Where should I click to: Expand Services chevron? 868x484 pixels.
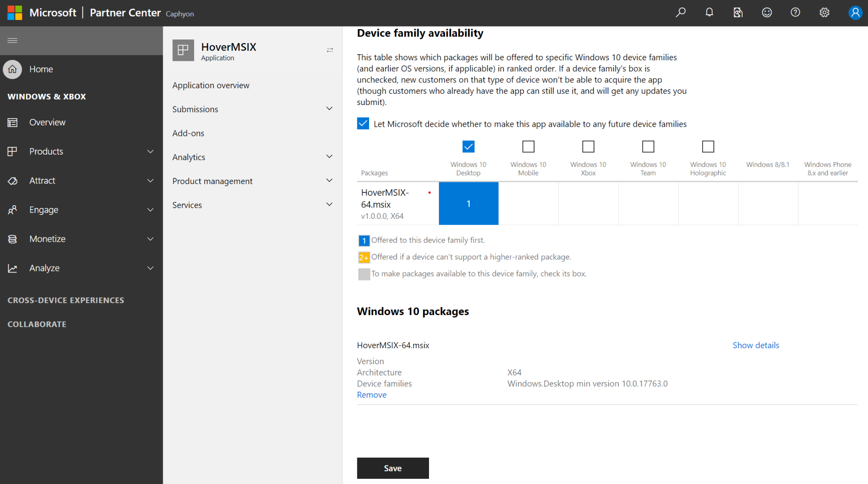tap(330, 204)
